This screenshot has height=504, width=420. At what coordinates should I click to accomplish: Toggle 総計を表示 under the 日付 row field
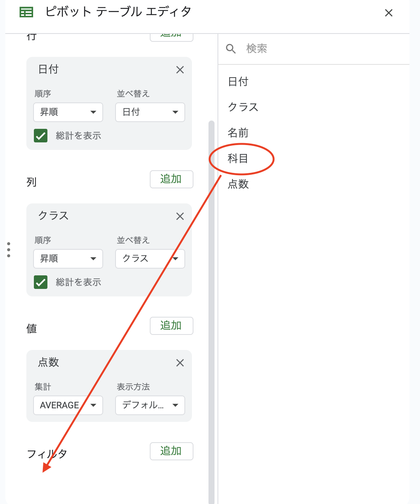(41, 136)
